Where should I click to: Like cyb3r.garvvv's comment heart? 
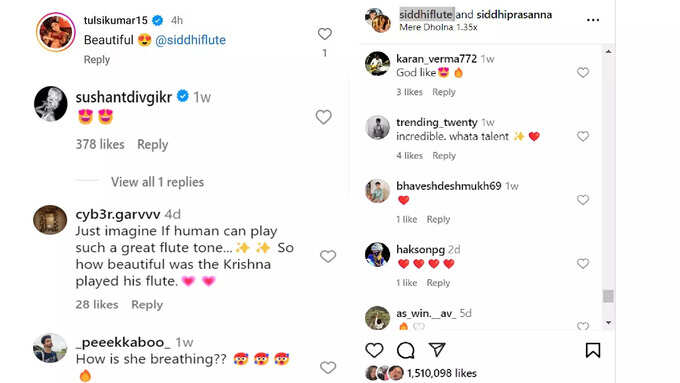328,256
